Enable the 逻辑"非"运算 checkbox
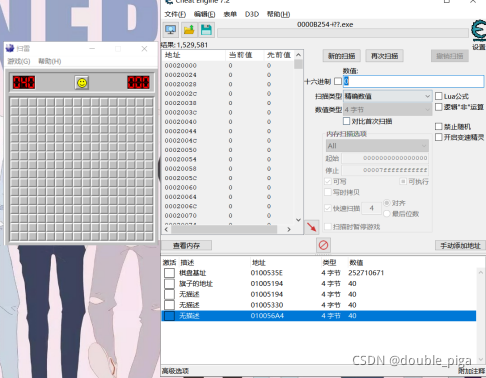Screen dimensions: 486x378 (439, 107)
